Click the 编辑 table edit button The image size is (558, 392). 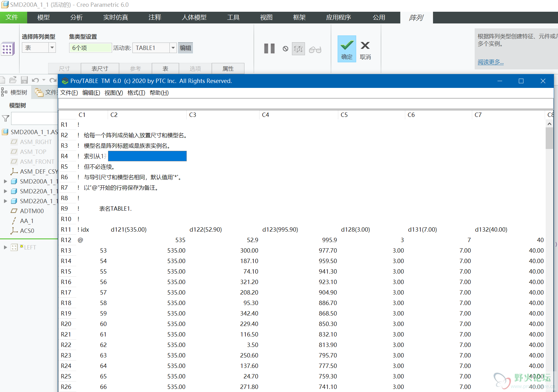click(185, 48)
